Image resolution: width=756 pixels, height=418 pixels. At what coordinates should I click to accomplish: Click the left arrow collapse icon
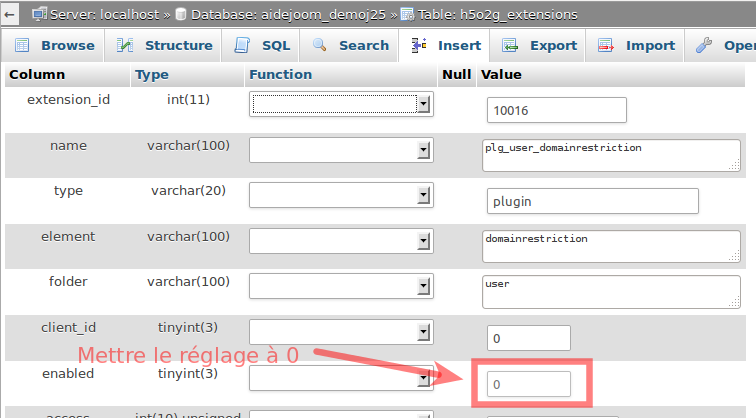pyautogui.click(x=9, y=15)
